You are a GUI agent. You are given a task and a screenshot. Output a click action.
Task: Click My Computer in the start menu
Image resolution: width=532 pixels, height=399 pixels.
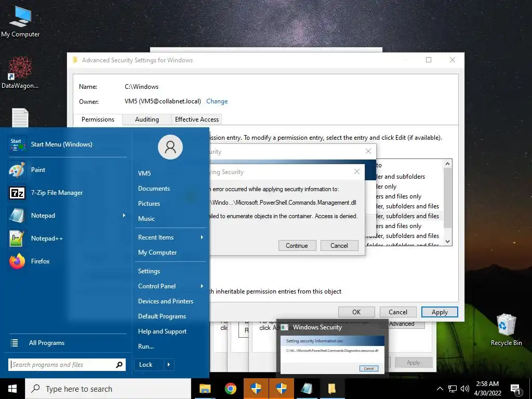[x=157, y=252]
